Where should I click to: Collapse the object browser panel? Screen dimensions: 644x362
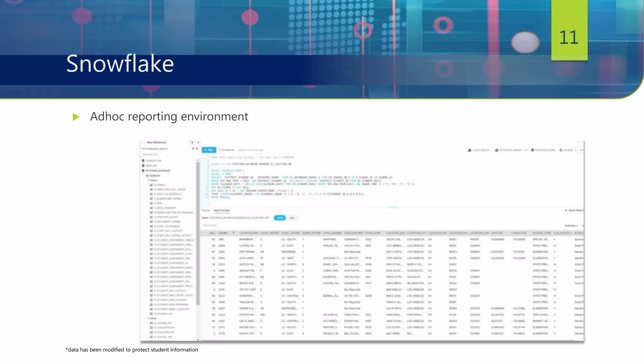coord(197,149)
